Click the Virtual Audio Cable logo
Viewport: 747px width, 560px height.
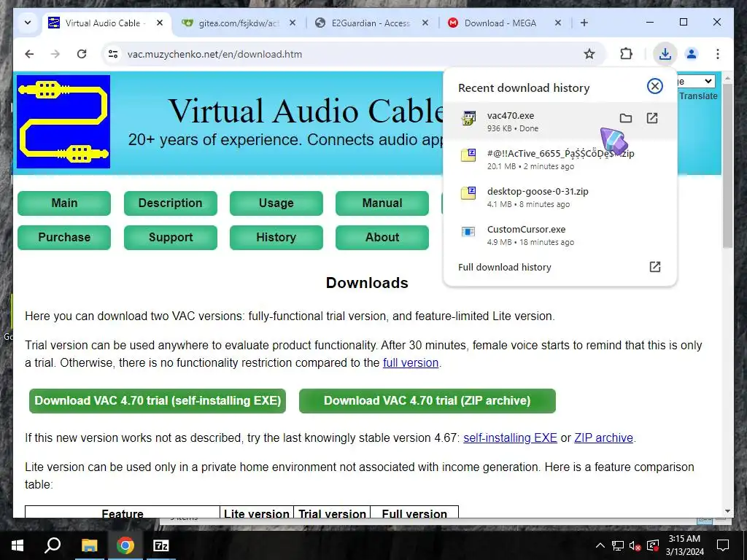(x=63, y=122)
